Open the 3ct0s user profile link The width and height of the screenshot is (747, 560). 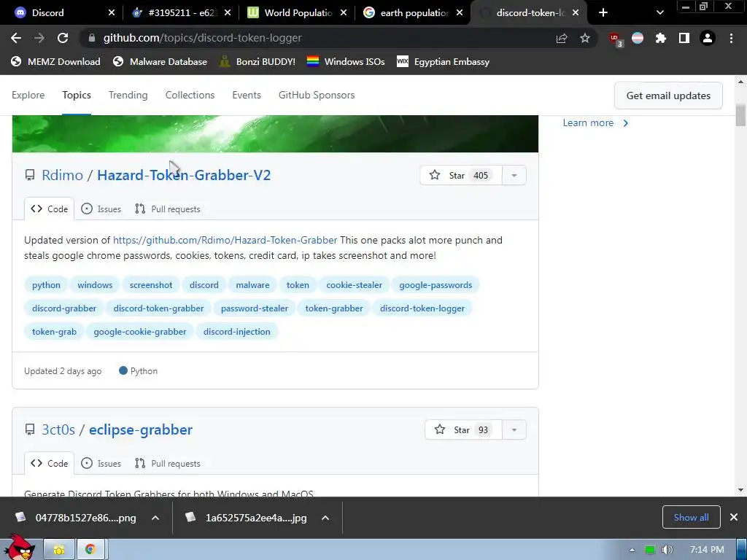[58, 430]
